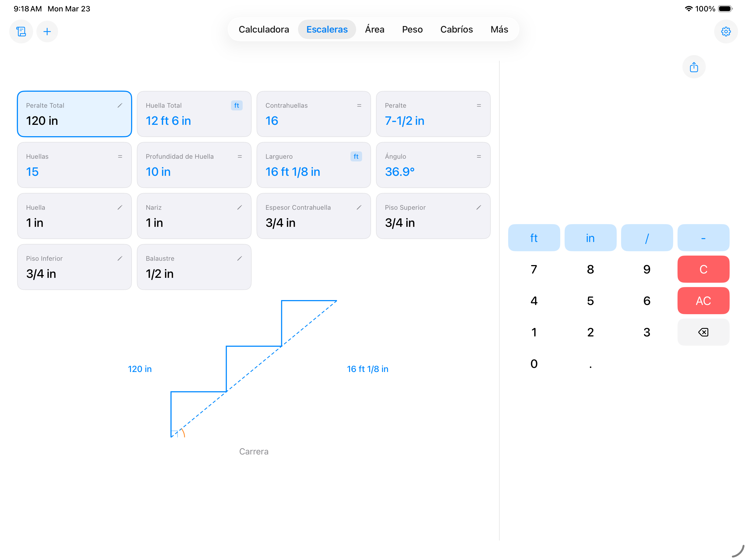The width and height of the screenshot is (747, 560).
Task: Tap the equals indicator on the Contrahuellas field
Action: (x=359, y=105)
